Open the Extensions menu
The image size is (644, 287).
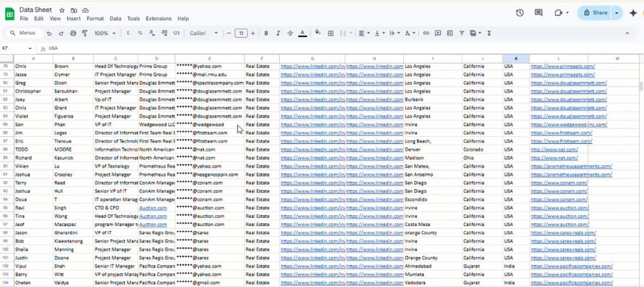(158, 19)
